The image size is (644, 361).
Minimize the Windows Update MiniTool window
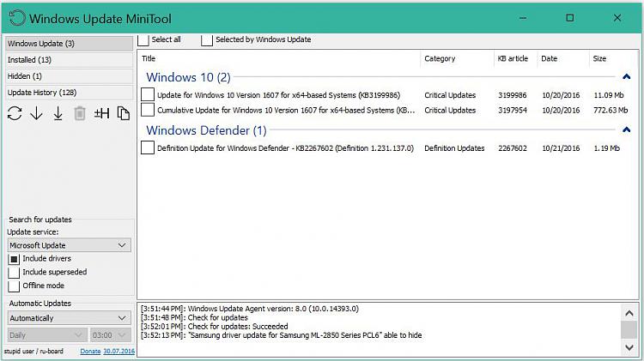523,18
